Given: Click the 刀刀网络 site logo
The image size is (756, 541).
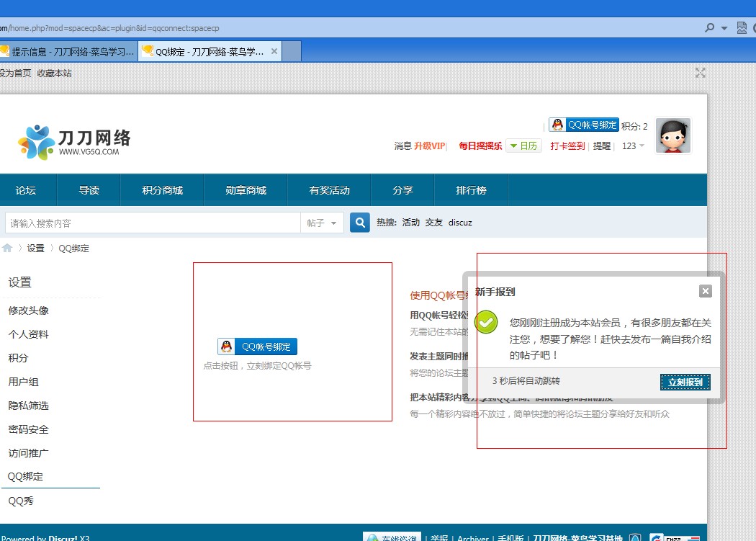Looking at the screenshot, I should click(73, 142).
